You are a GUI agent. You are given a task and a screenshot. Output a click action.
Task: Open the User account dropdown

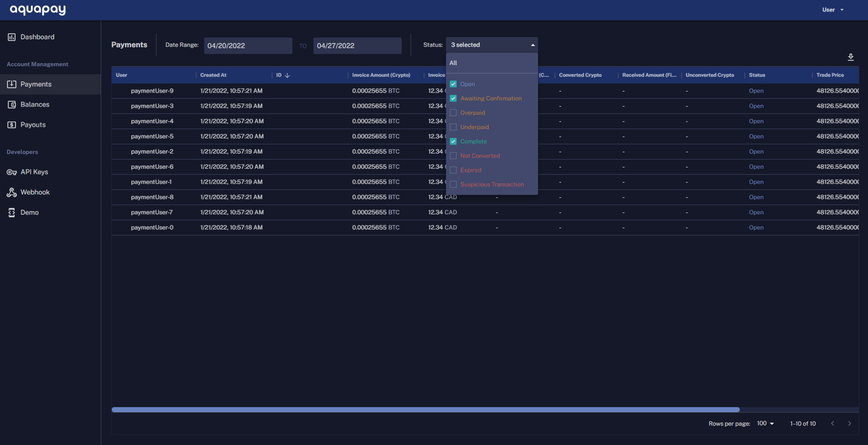[833, 10]
